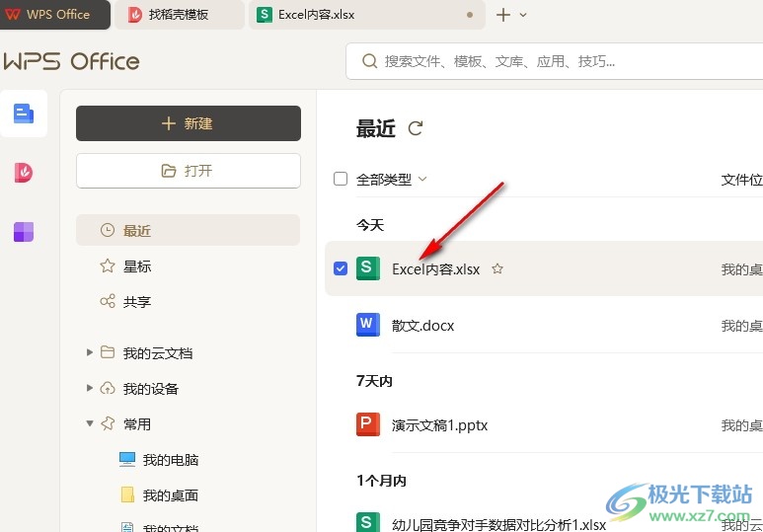Select 我的桌面 in the sidebar
Viewport: 763px width, 532px height.
pyautogui.click(x=170, y=495)
